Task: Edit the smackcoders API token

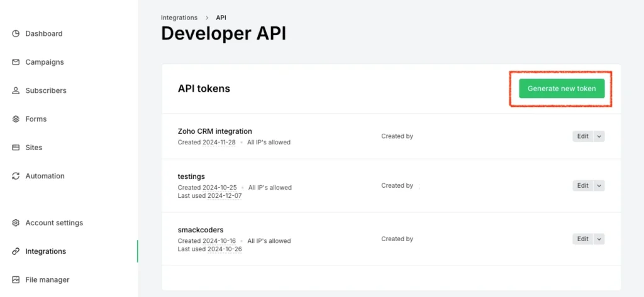Action: pyautogui.click(x=582, y=239)
